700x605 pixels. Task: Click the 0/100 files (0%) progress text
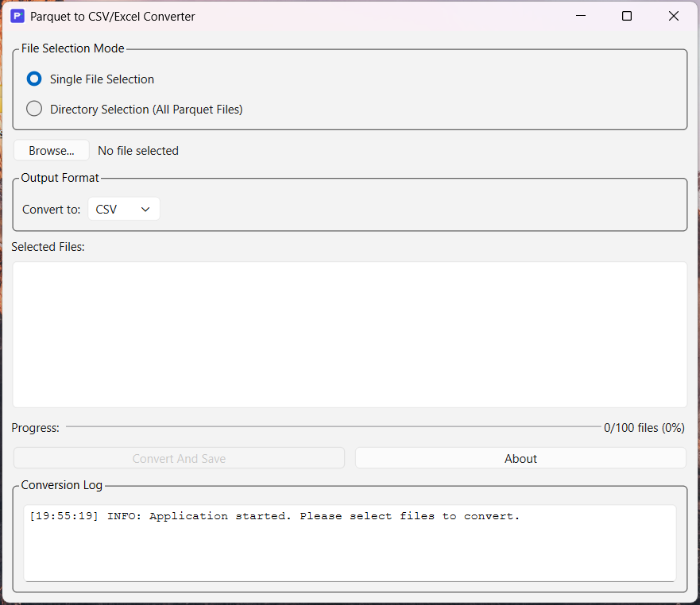click(644, 428)
